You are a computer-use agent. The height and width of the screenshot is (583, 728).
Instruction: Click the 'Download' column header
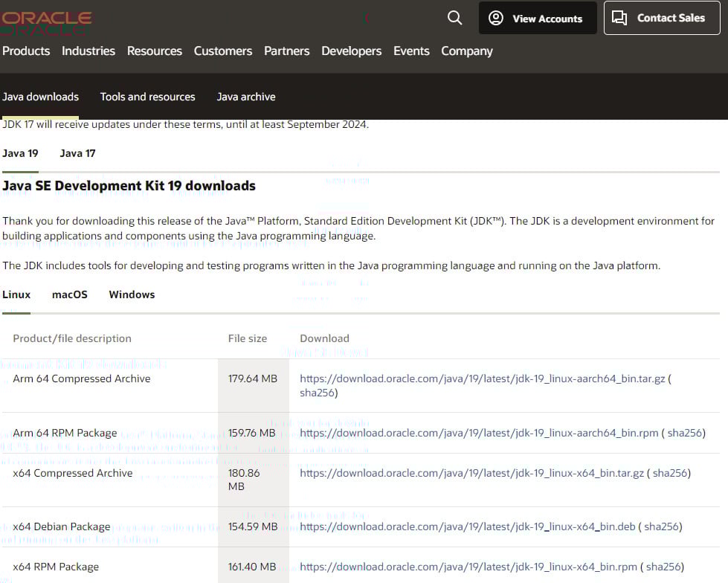pos(324,338)
